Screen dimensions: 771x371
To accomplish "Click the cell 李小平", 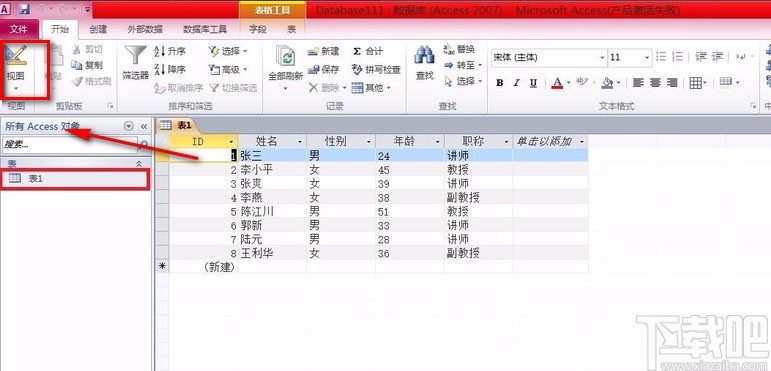I will 272,170.
